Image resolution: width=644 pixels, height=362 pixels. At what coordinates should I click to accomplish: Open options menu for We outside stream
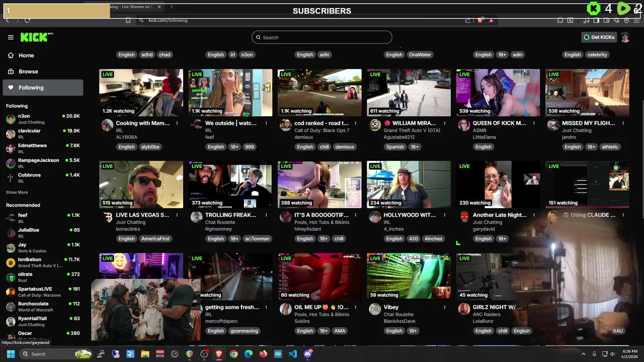click(x=266, y=123)
